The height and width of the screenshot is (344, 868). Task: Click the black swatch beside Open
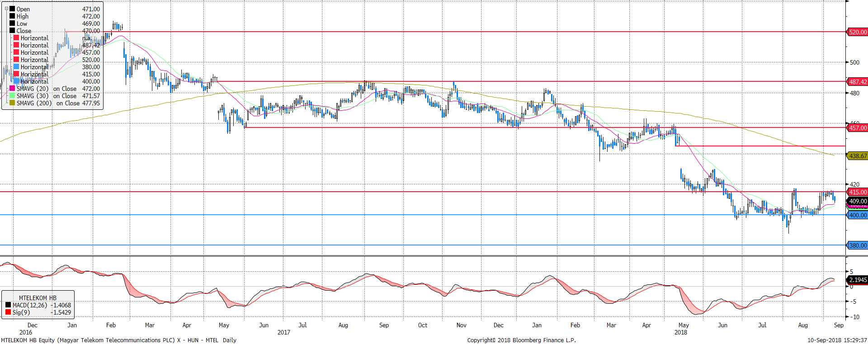[12, 9]
